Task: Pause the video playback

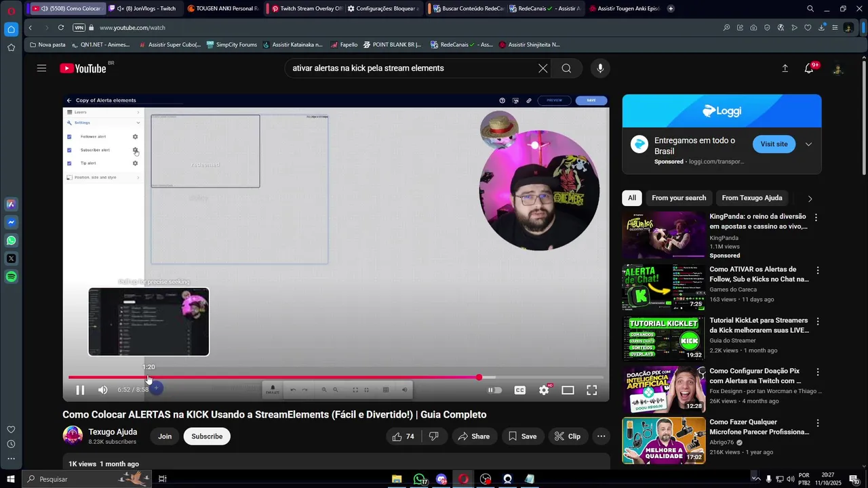Action: coord(80,390)
